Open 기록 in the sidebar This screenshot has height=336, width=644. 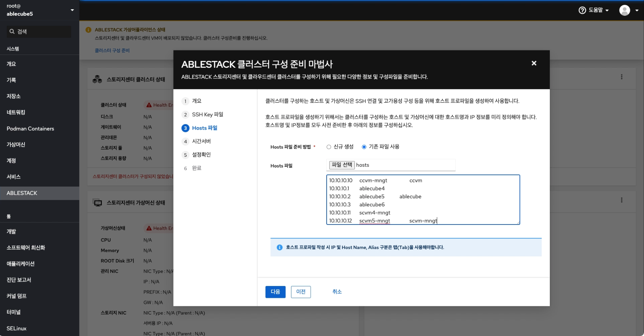(x=40, y=80)
